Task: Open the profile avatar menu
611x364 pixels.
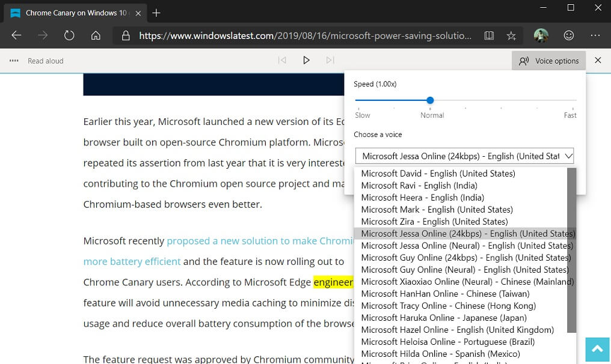Action: click(541, 35)
